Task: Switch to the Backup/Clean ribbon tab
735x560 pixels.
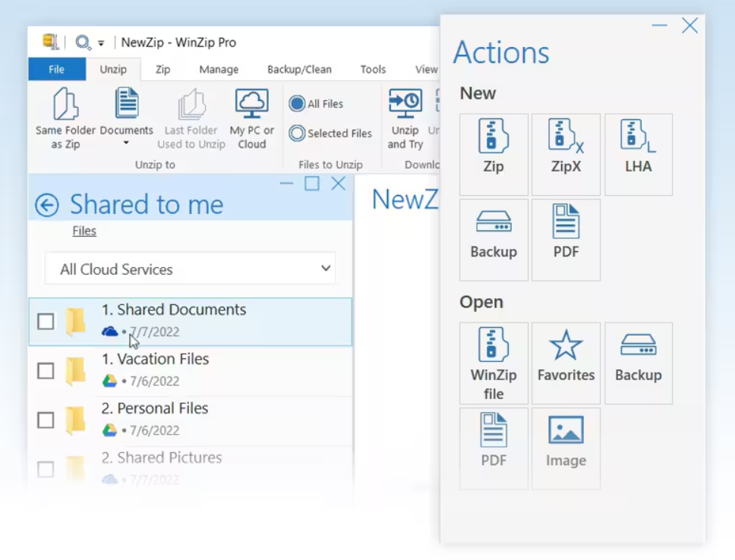Action: (x=299, y=69)
